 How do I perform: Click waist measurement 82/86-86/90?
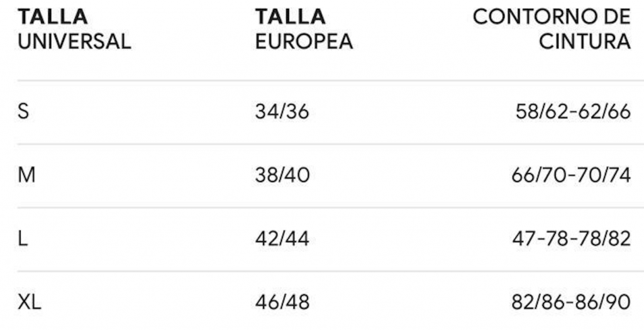tap(571, 302)
